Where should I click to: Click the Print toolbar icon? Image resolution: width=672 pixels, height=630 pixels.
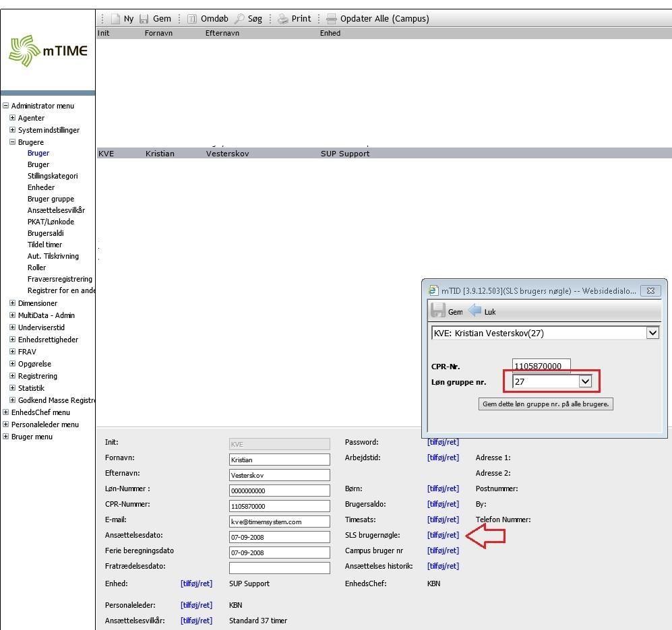[283, 19]
